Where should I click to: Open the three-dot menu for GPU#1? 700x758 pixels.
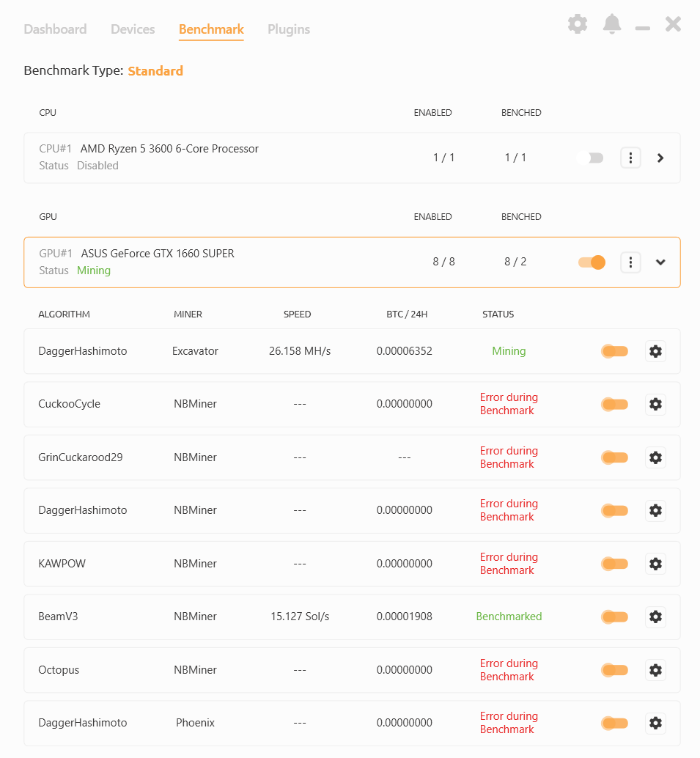click(x=630, y=262)
